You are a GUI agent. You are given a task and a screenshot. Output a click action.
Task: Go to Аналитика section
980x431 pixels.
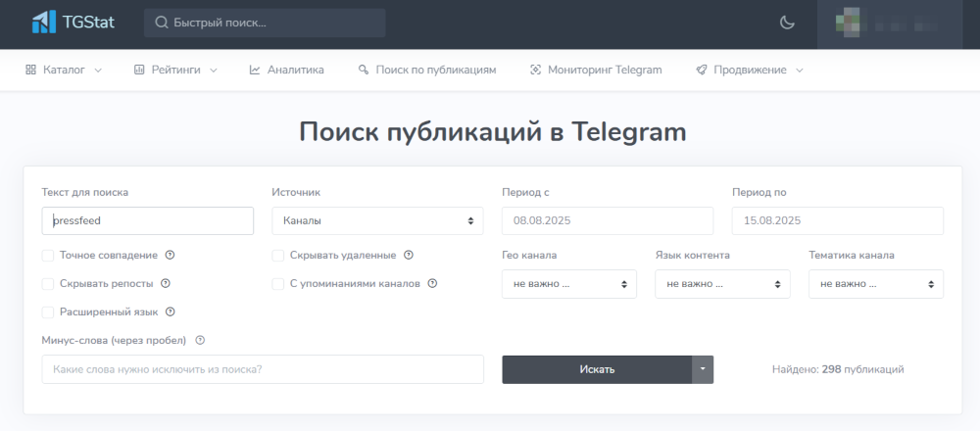(287, 70)
